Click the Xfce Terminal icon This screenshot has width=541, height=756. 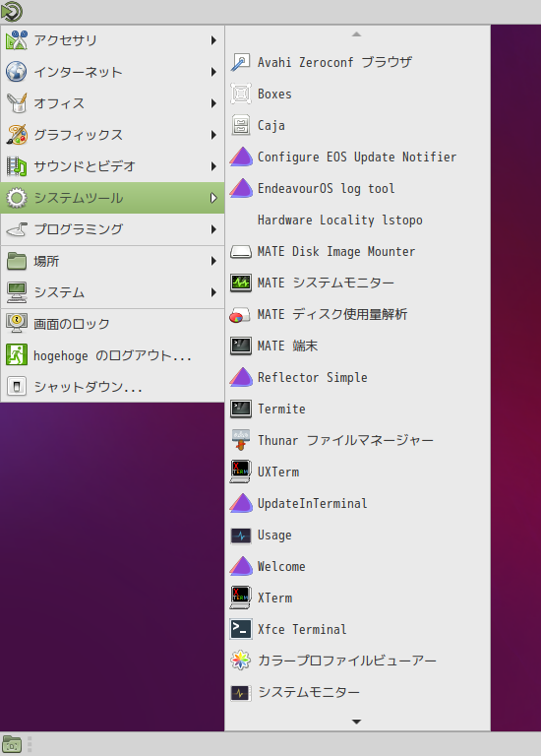click(240, 629)
